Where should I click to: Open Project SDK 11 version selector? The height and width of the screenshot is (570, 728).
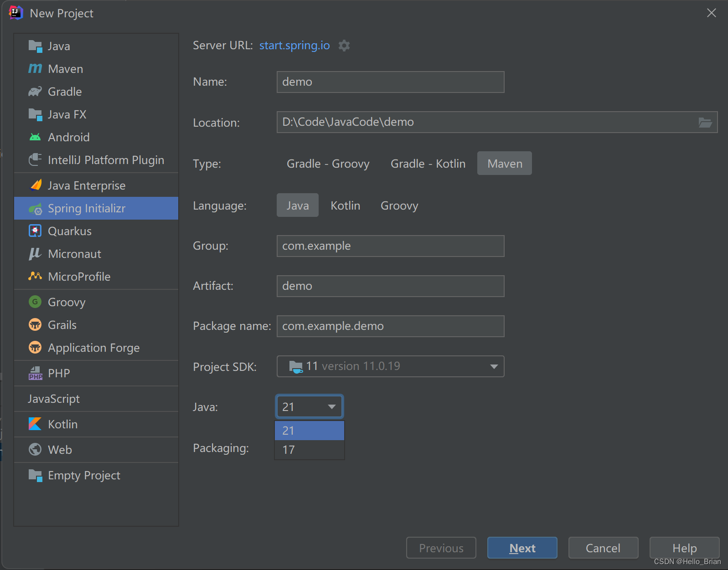(391, 366)
